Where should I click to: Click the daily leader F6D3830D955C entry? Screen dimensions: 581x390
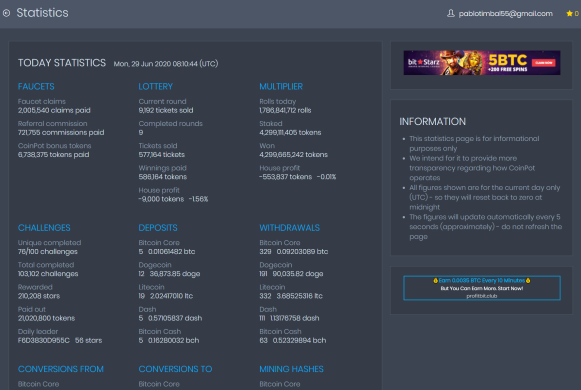pos(44,340)
